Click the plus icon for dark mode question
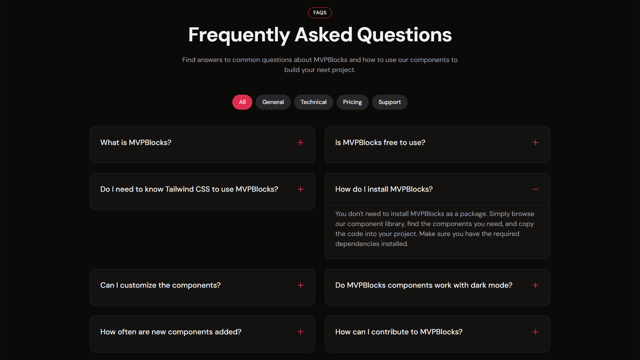The image size is (640, 360). coord(535,285)
